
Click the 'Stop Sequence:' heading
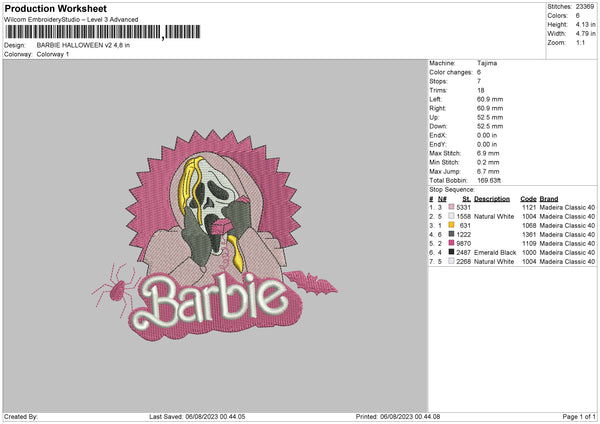click(452, 190)
